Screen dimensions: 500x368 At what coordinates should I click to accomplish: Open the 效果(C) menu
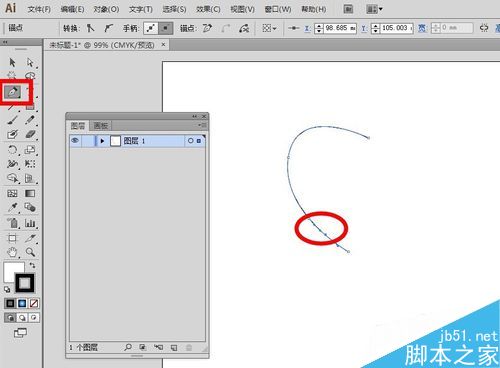point(208,9)
